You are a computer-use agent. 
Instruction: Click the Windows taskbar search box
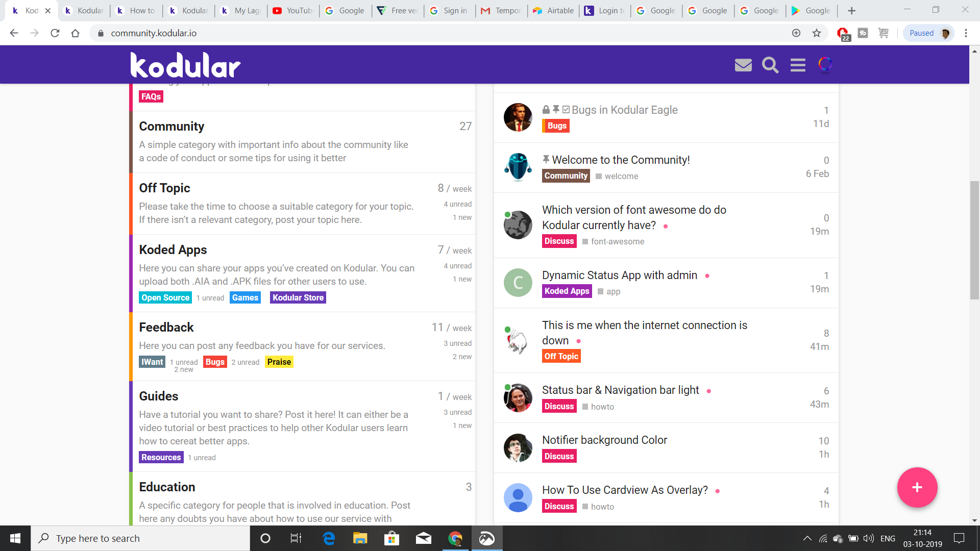140,538
